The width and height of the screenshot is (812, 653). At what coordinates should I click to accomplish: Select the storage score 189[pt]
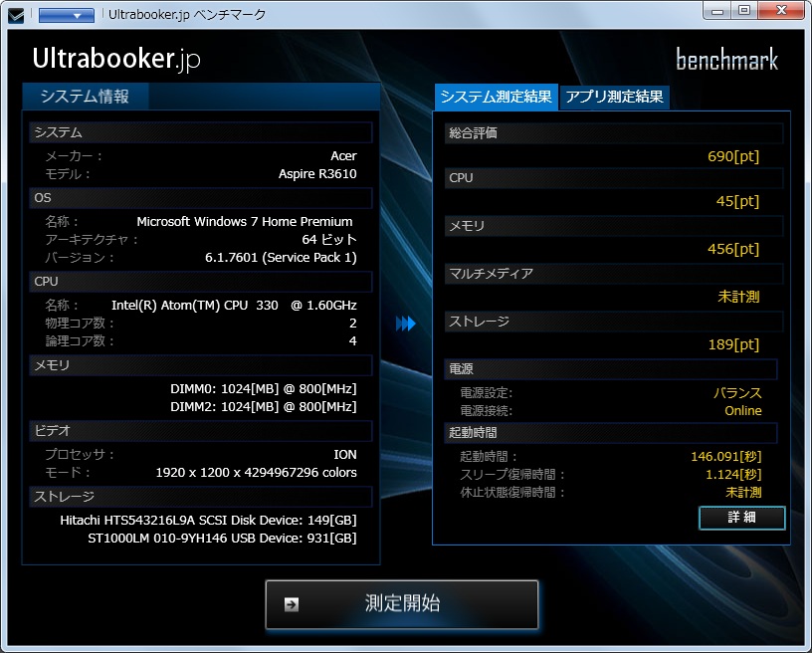point(733,344)
